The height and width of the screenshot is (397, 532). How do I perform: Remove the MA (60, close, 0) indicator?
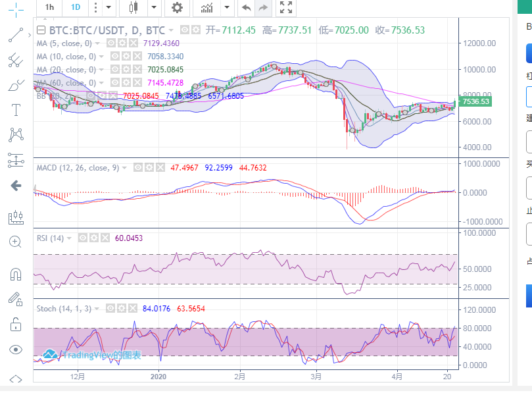click(x=137, y=82)
